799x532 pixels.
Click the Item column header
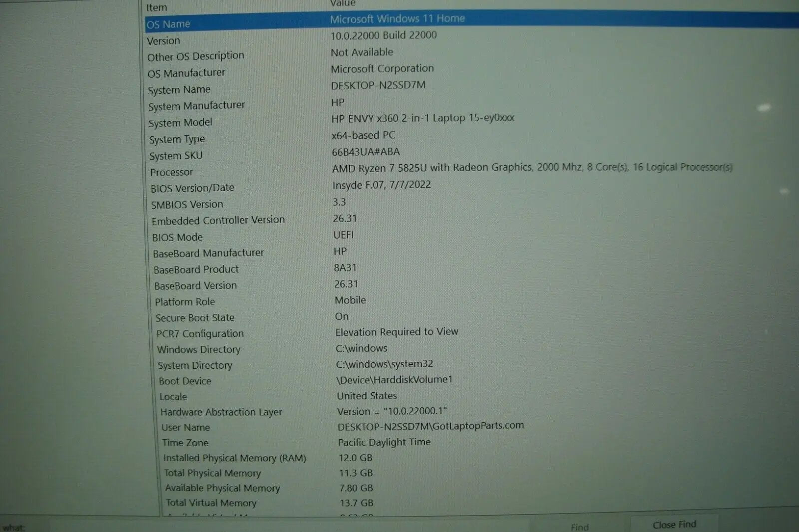(156, 6)
